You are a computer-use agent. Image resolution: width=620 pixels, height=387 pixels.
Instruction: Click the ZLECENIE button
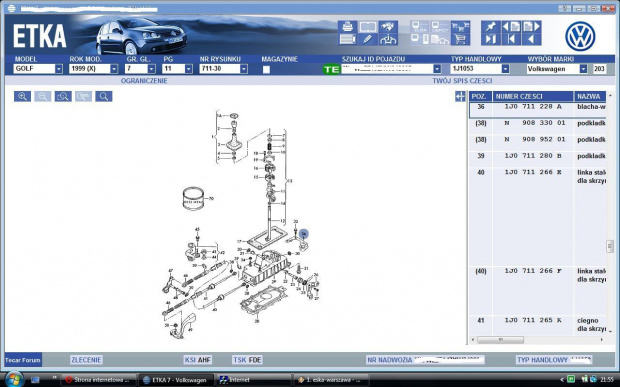86,360
